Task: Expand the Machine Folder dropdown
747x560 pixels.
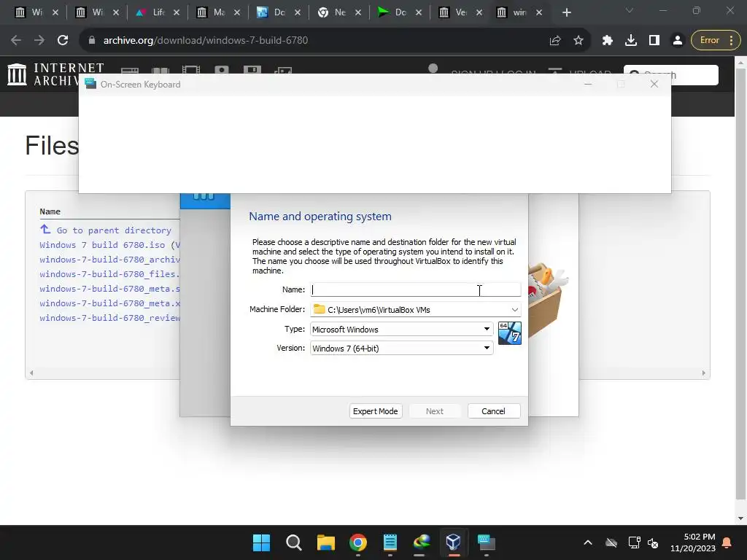Action: (514, 309)
